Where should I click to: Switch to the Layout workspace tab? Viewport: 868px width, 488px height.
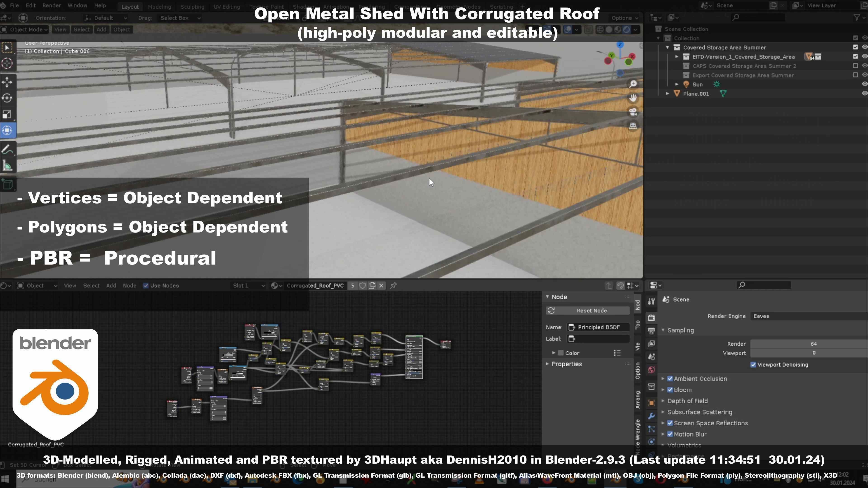130,6
